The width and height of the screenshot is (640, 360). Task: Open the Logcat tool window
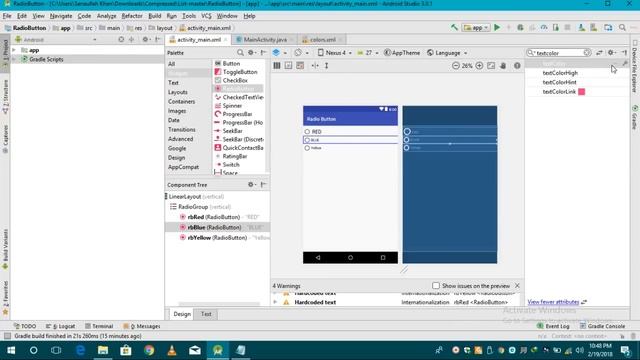point(60,326)
